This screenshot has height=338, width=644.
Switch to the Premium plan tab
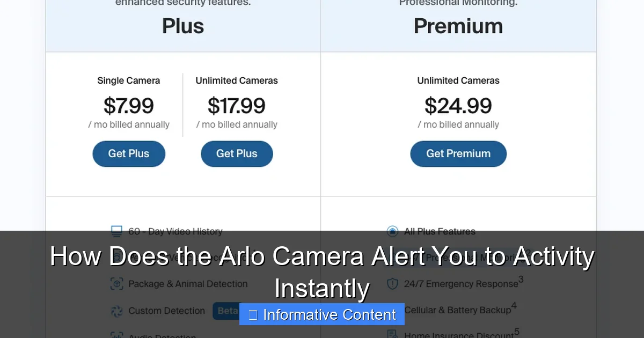click(458, 26)
